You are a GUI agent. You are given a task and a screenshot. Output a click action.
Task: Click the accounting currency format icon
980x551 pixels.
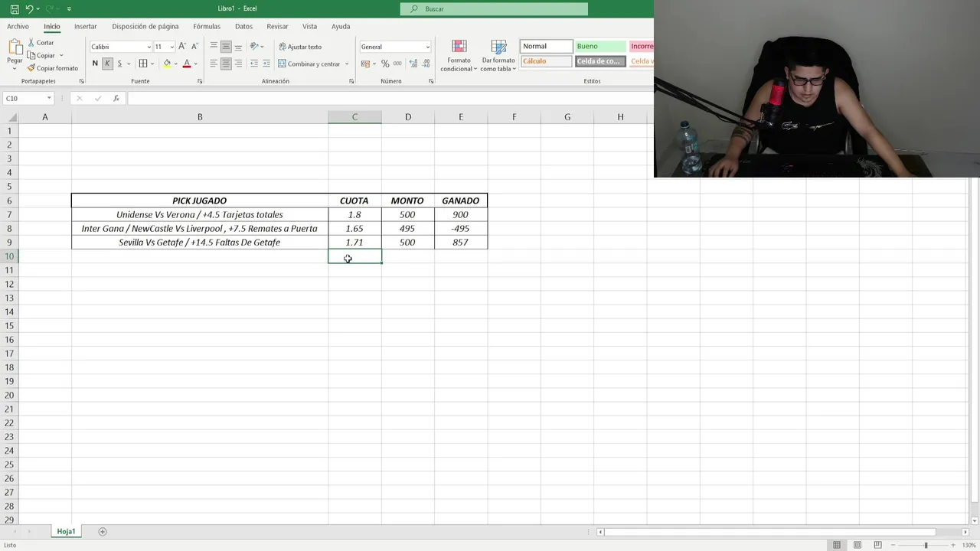367,64
